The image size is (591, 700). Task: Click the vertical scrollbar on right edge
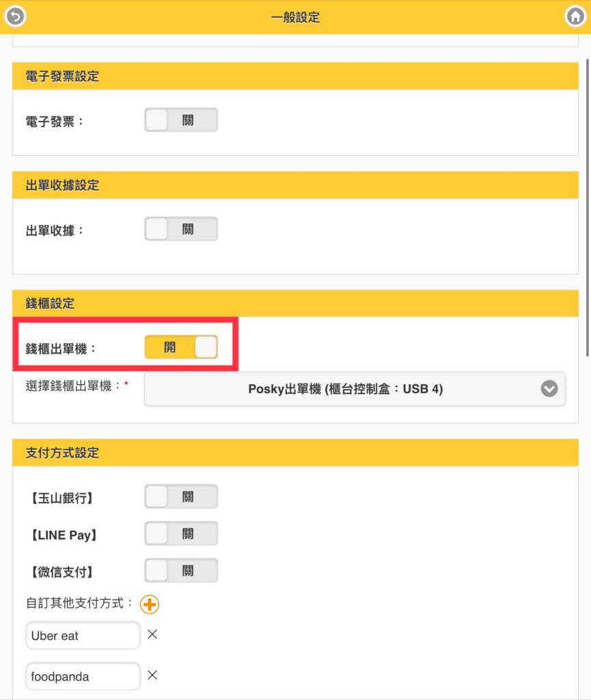tap(588, 208)
